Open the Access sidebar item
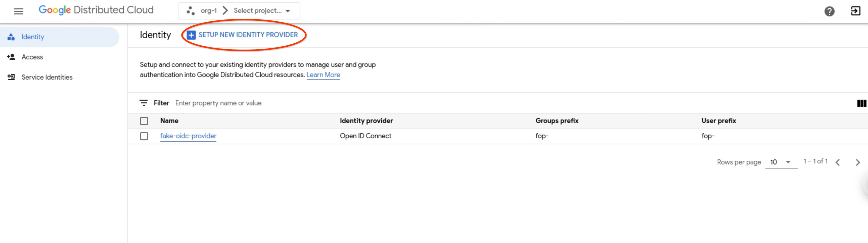 [x=32, y=57]
